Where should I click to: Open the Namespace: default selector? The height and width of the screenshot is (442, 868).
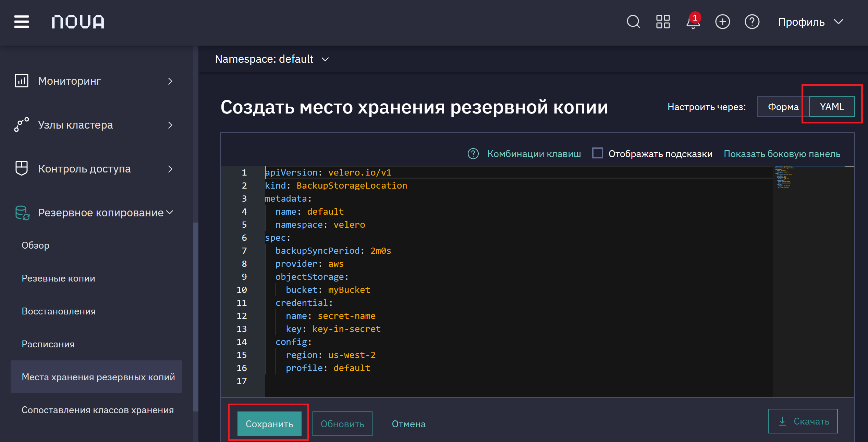click(272, 59)
